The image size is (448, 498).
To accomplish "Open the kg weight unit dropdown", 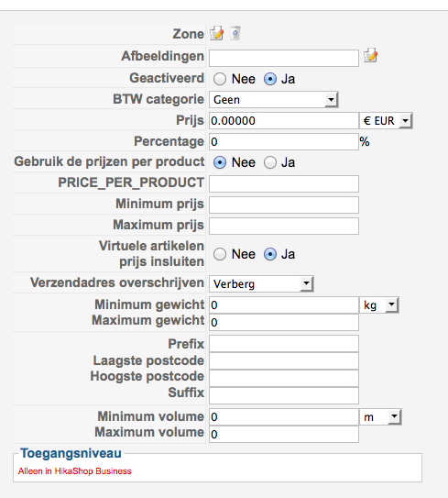I will tap(379, 305).
